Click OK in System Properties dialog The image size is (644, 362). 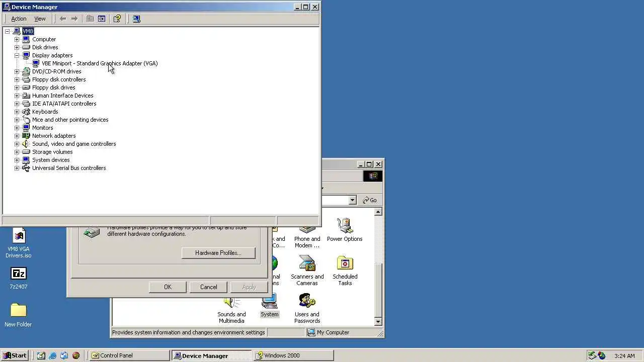pyautogui.click(x=168, y=287)
